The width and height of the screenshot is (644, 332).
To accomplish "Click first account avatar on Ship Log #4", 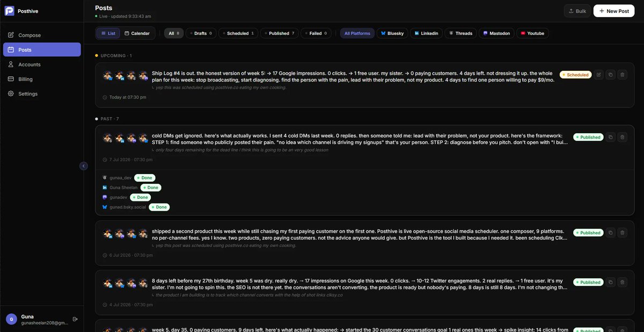I will 108,76.
